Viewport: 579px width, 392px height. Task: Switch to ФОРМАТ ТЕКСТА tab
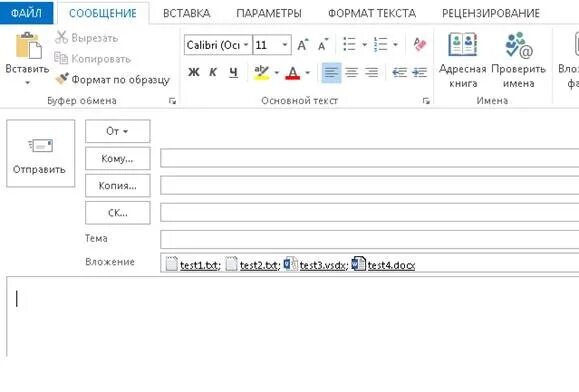372,13
